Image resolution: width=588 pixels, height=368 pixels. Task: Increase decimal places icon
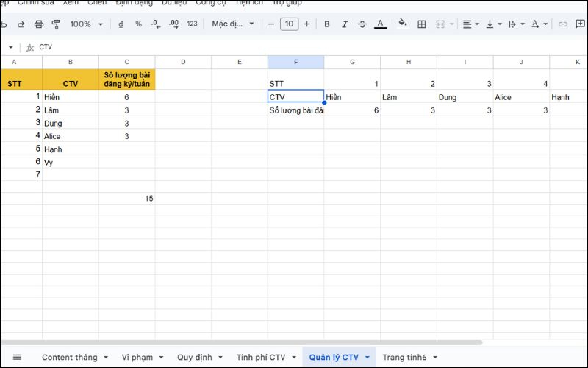coord(173,24)
